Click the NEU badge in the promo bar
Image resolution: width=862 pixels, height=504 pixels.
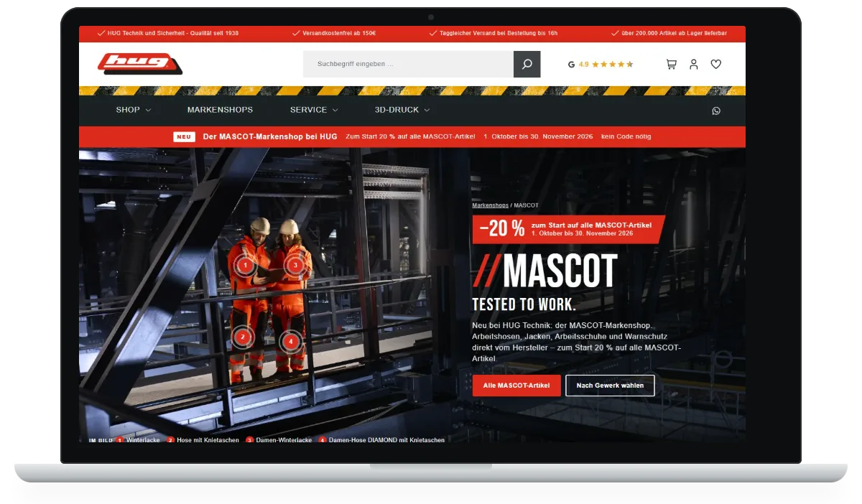(184, 136)
